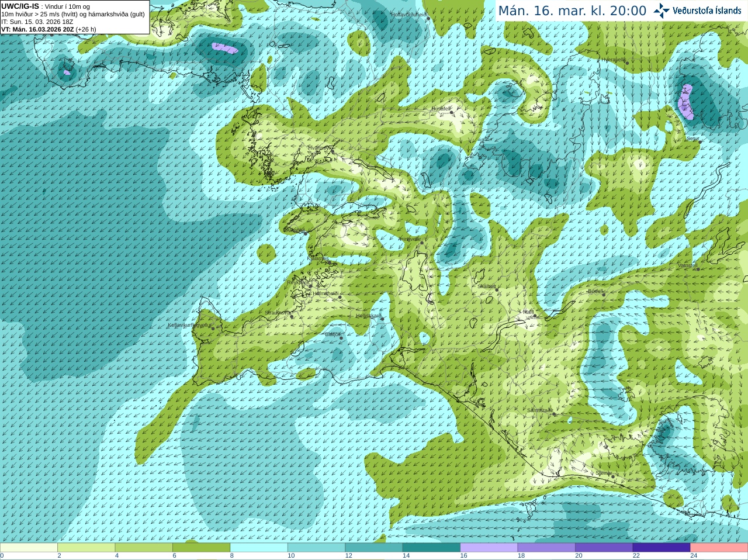Pick the 14–16 m/s dark teal legend swatch

pos(431,548)
